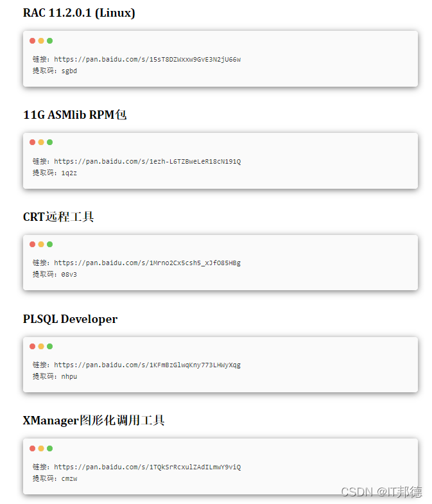The image size is (432, 504).
Task: Open the Baidu pan link starting with 1KFmBzGlwq
Action: [147, 365]
